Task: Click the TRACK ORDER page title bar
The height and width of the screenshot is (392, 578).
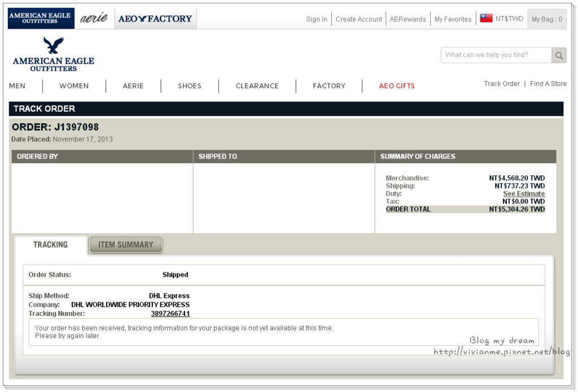Action: (286, 109)
